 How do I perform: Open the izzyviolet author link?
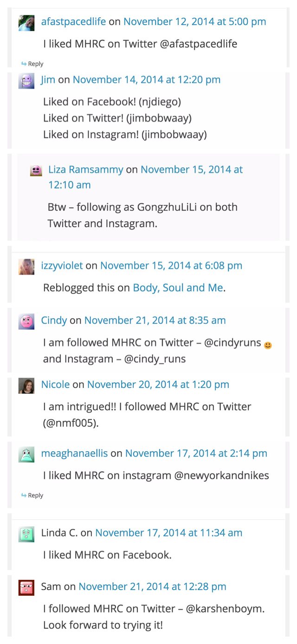click(x=62, y=265)
